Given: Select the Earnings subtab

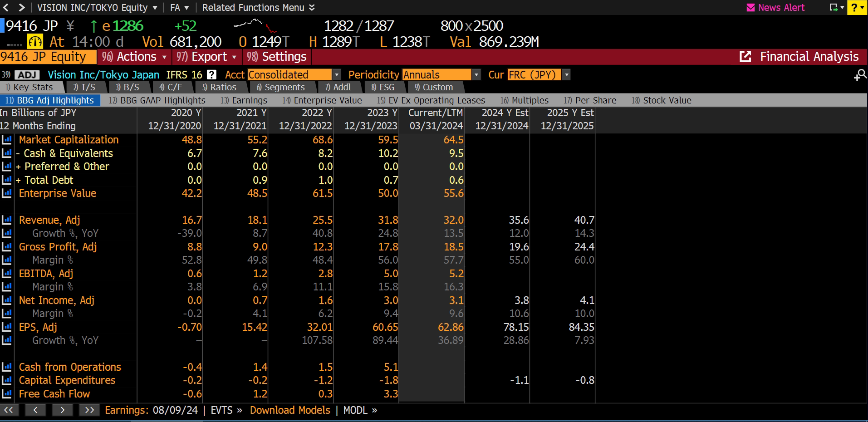Looking at the screenshot, I should 244,100.
